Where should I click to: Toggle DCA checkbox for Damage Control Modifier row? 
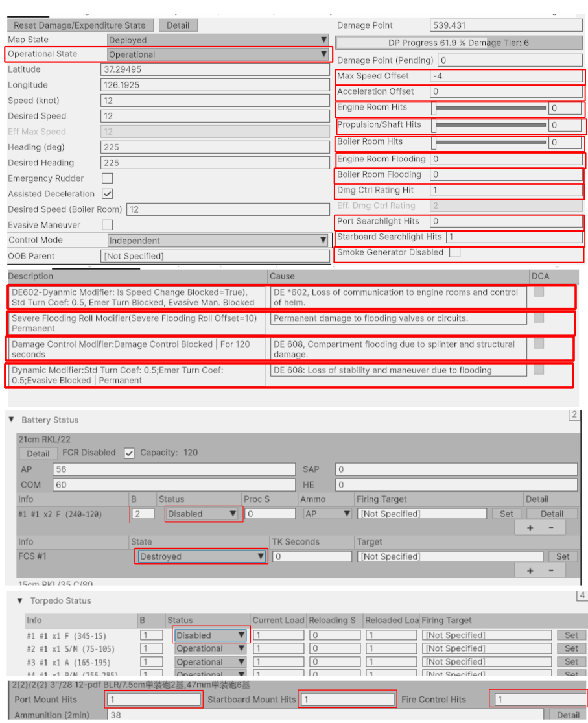click(x=539, y=344)
